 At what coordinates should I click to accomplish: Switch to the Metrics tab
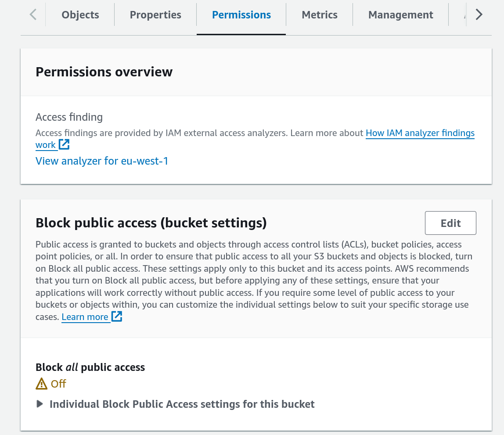(x=319, y=14)
